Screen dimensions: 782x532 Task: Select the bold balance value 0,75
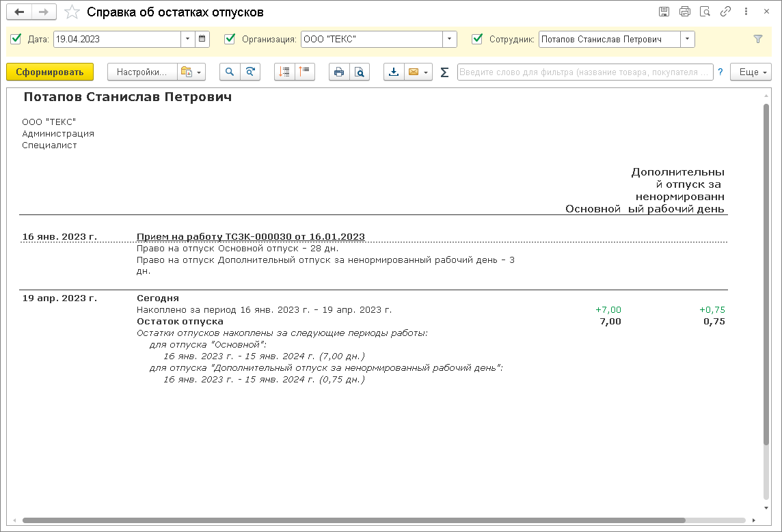coord(714,321)
